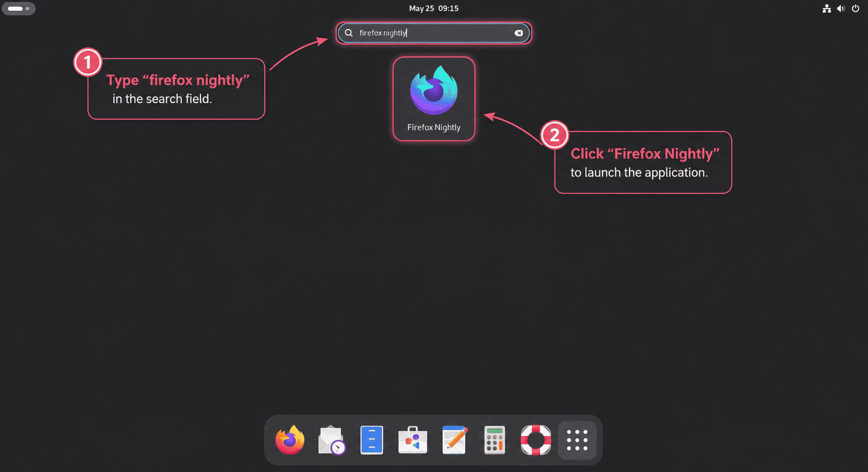Click the network status icon
This screenshot has width=868, height=472.
pyautogui.click(x=827, y=8)
